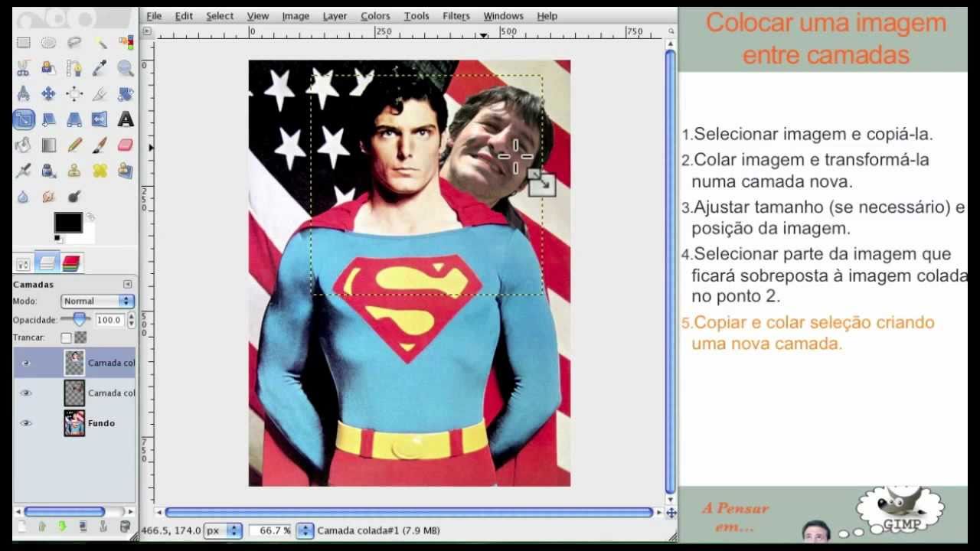Image resolution: width=980 pixels, height=551 pixels.
Task: Open the Camadas panel menu arrow
Action: coord(127,284)
